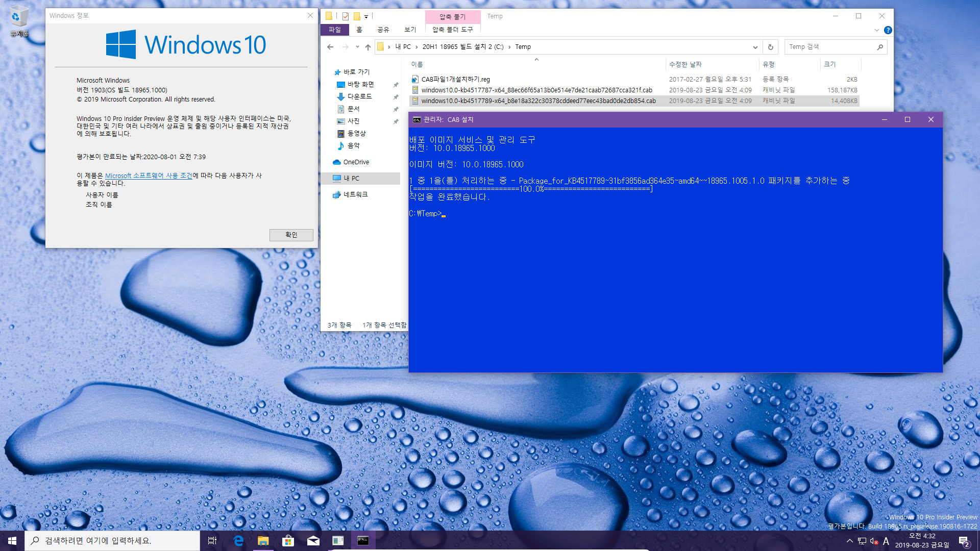Expand the address bar history dropdown

pos(755,47)
